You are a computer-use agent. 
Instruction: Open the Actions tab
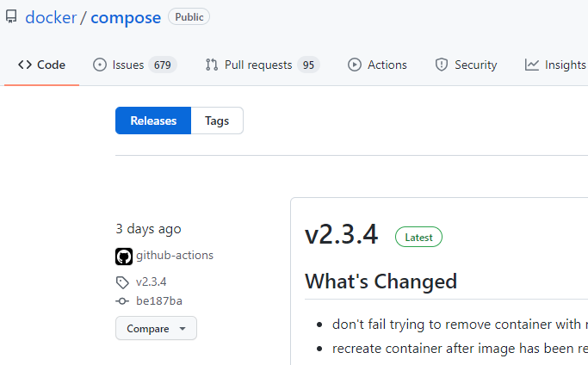(377, 65)
